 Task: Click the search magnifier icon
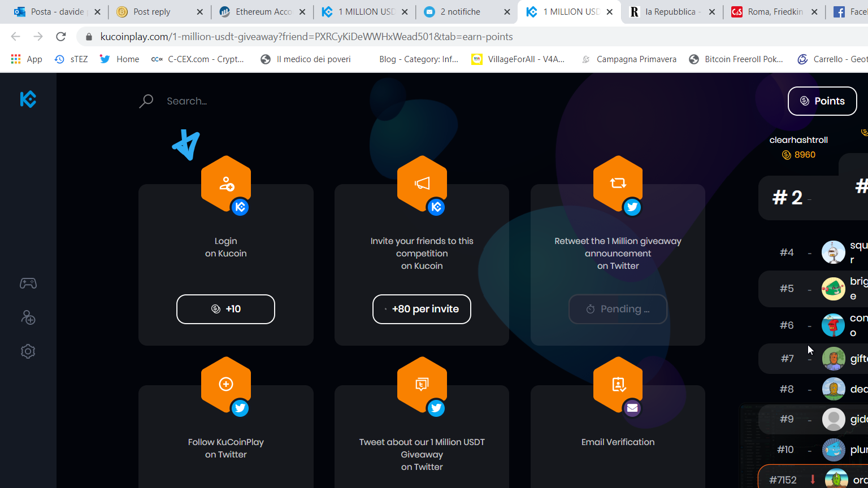point(146,101)
